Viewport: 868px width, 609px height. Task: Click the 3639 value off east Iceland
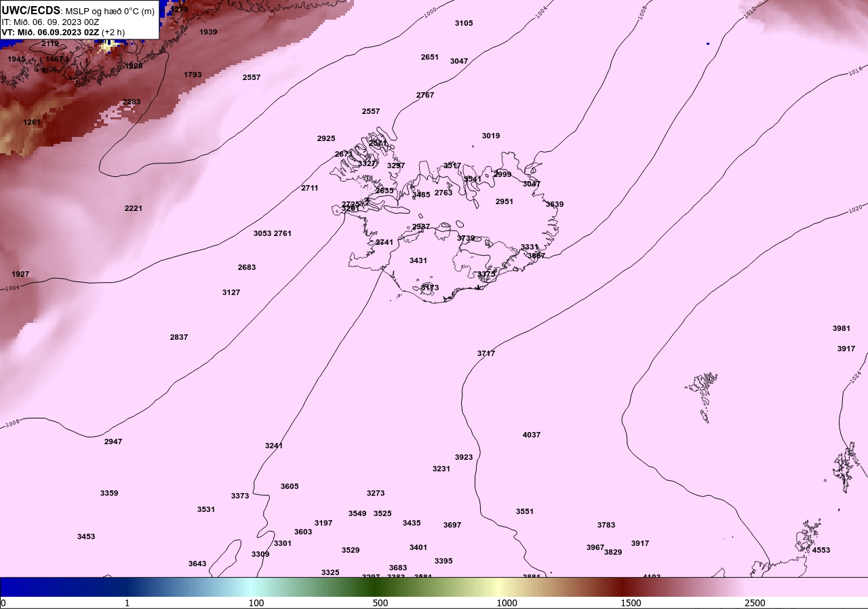555,204
